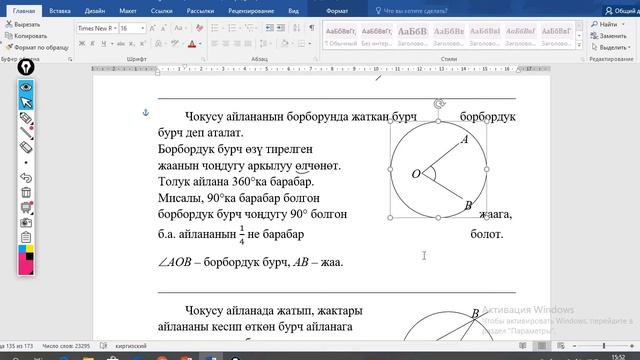Expand the styles gallery
The width and height of the screenshot is (640, 360).
[579, 45]
